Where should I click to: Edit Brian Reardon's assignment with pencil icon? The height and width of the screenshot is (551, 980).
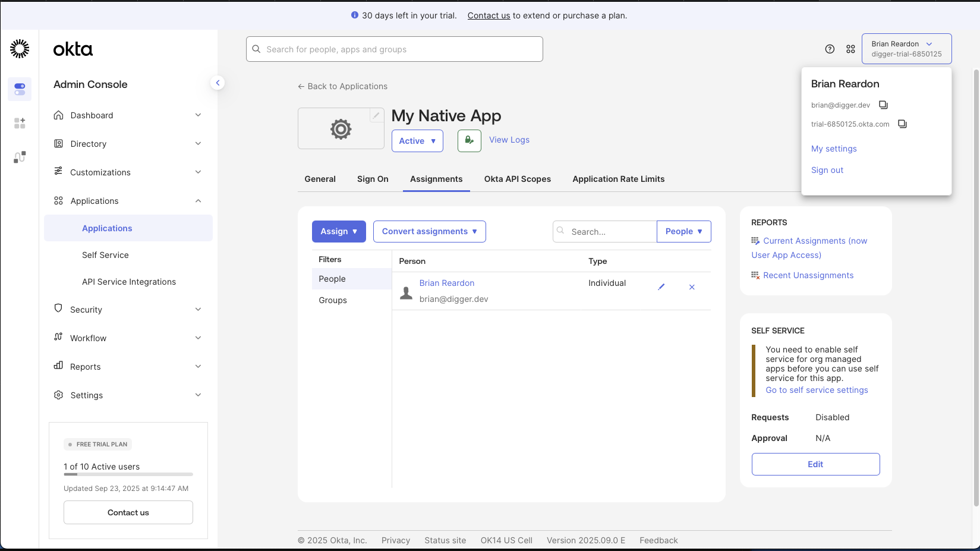pos(661,287)
